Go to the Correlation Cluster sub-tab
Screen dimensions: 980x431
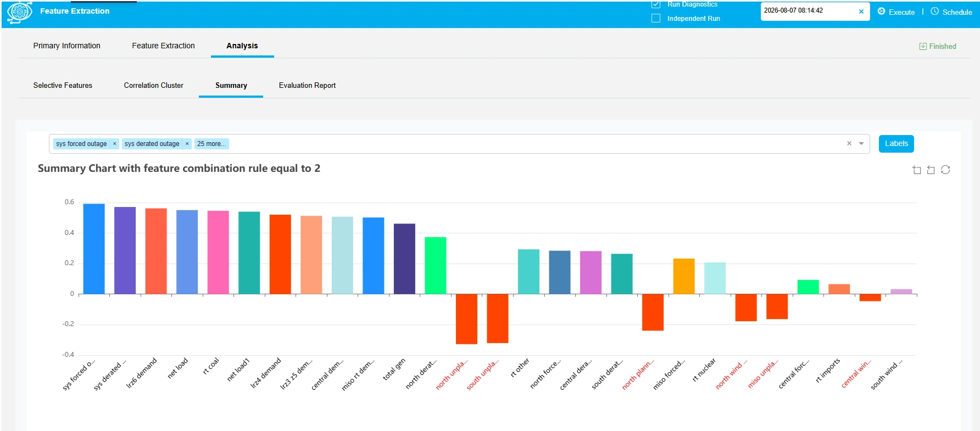(x=153, y=85)
